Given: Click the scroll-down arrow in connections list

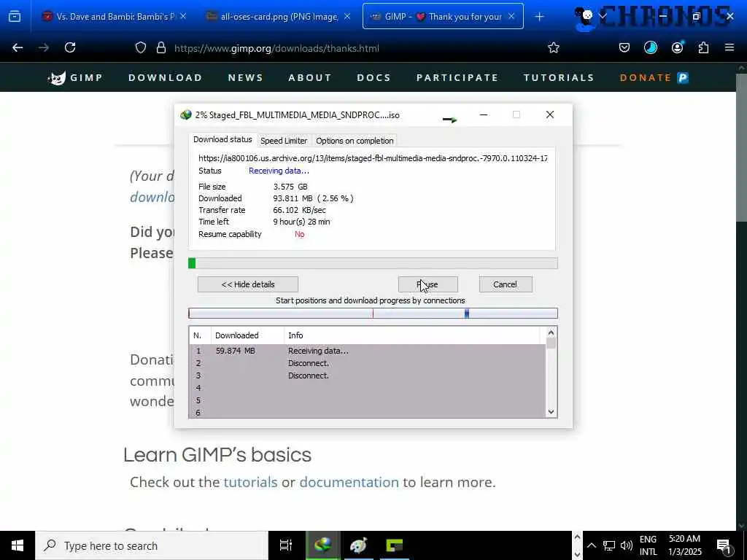Looking at the screenshot, I should pos(551,412).
